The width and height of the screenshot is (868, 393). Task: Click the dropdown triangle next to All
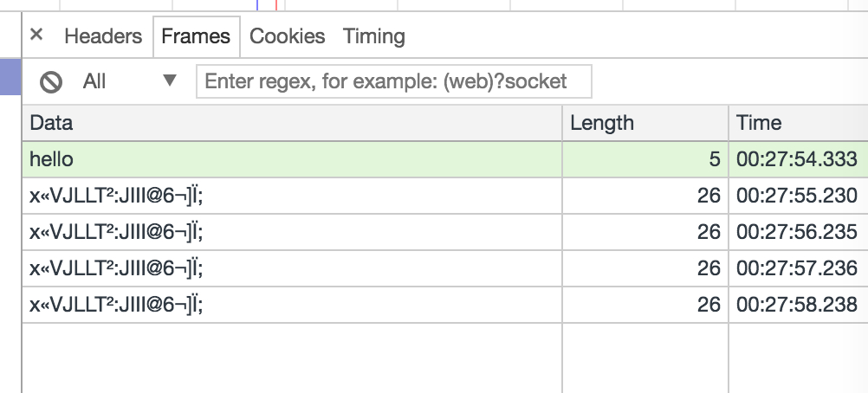(x=170, y=81)
